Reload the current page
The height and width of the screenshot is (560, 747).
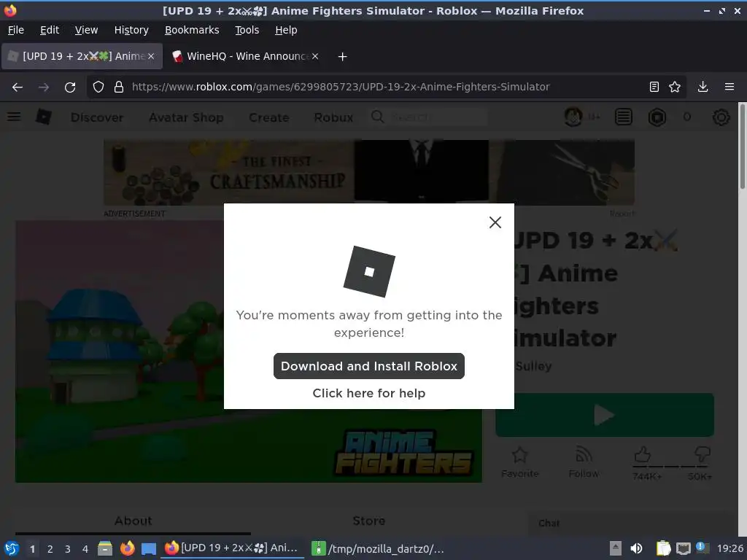pyautogui.click(x=70, y=87)
